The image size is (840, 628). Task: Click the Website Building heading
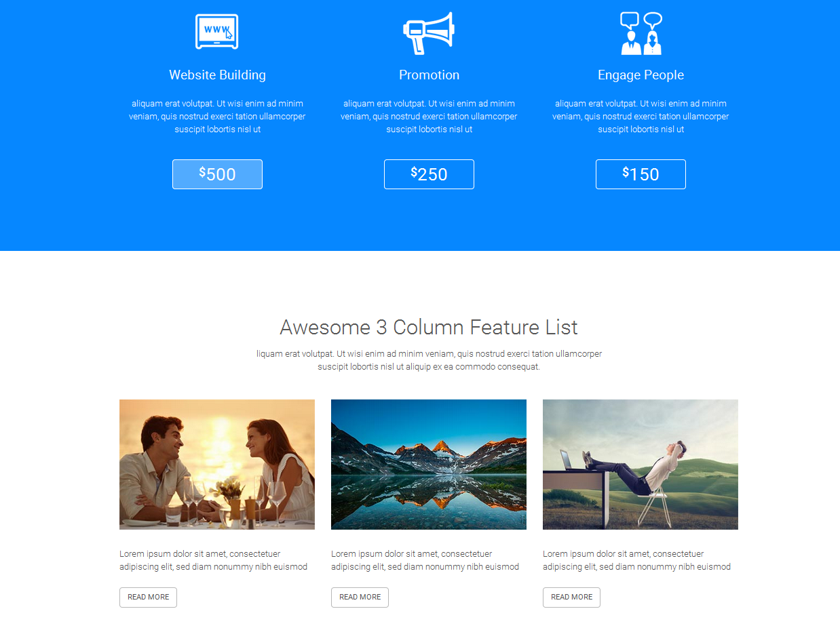click(217, 75)
